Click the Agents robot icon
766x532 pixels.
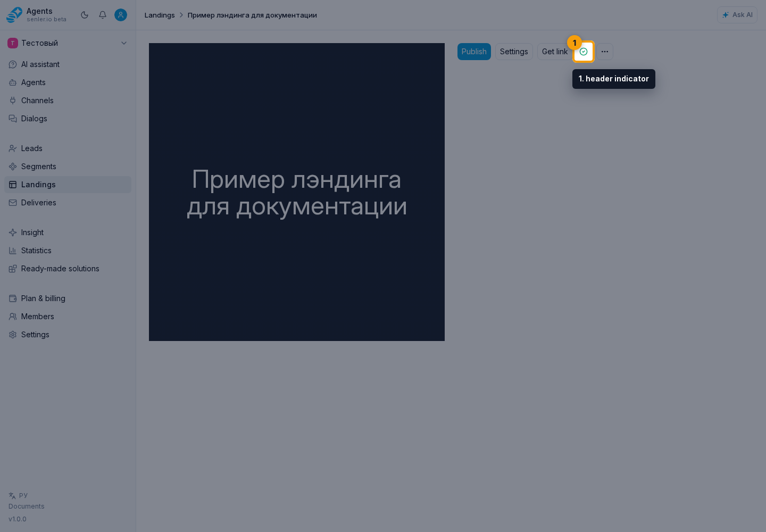point(13,82)
